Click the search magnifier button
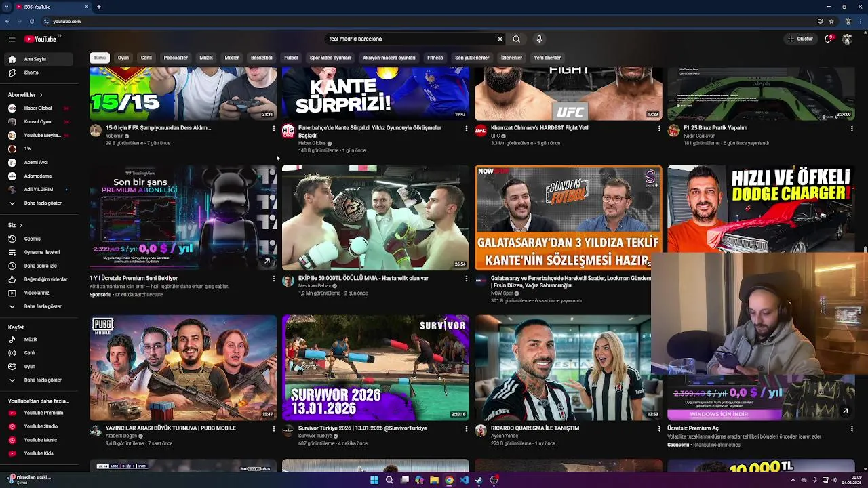The height and width of the screenshot is (488, 868). 516,39
